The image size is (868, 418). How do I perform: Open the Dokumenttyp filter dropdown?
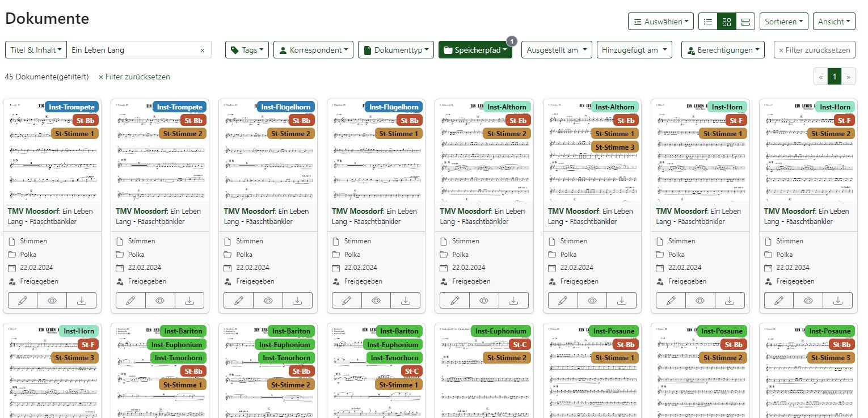pos(396,50)
